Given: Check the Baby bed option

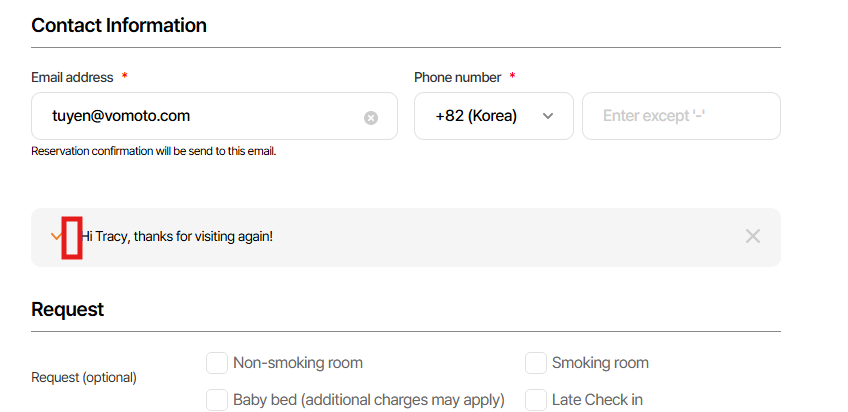Looking at the screenshot, I should [217, 400].
